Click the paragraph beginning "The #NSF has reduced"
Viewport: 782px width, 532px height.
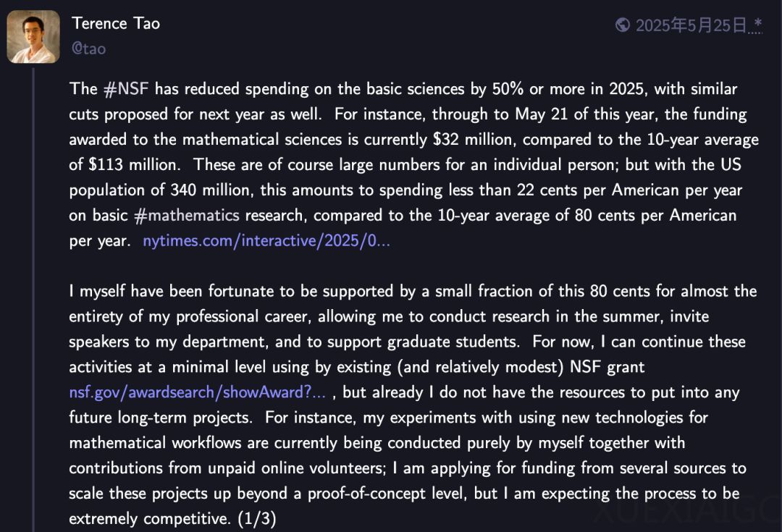414,164
